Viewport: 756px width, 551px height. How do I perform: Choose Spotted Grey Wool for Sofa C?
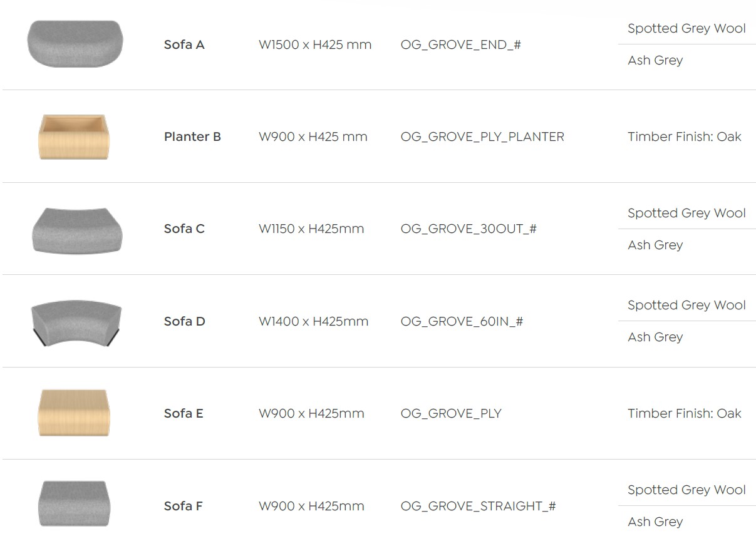click(686, 214)
